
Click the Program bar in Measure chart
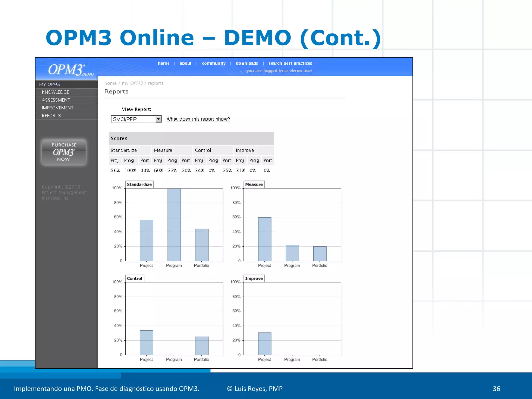[292, 253]
